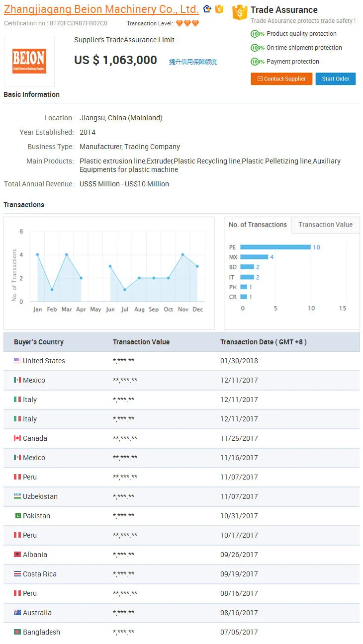Click the blue Chinese link beside assurance limit
Screen dimensions: 363x644
click(x=193, y=62)
